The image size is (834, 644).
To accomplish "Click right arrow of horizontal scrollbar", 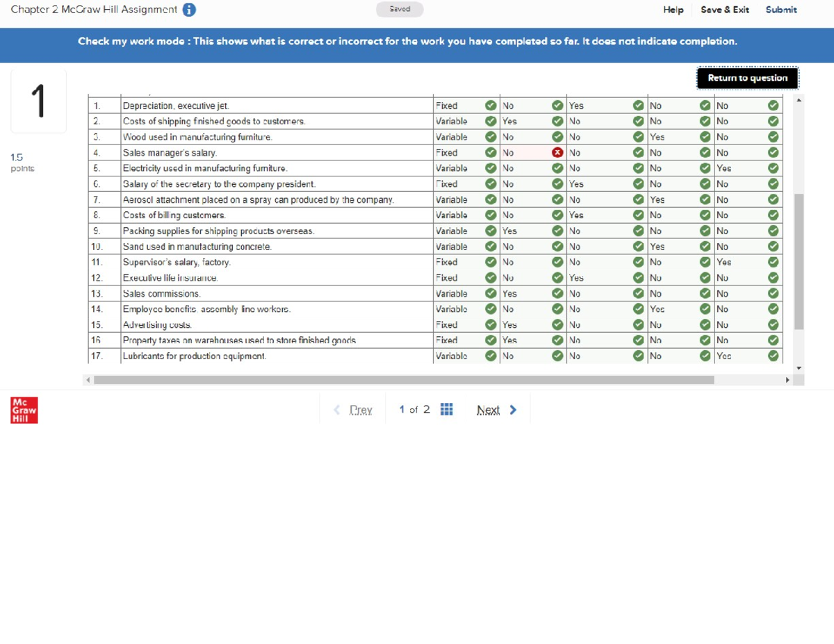I will (787, 380).
